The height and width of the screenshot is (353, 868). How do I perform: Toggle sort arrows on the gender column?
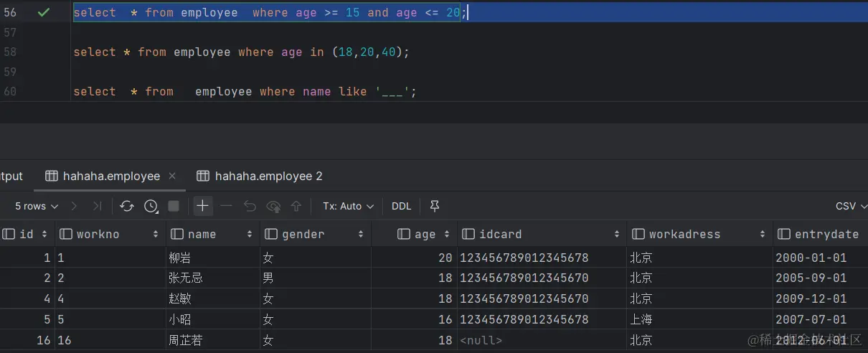click(x=360, y=234)
